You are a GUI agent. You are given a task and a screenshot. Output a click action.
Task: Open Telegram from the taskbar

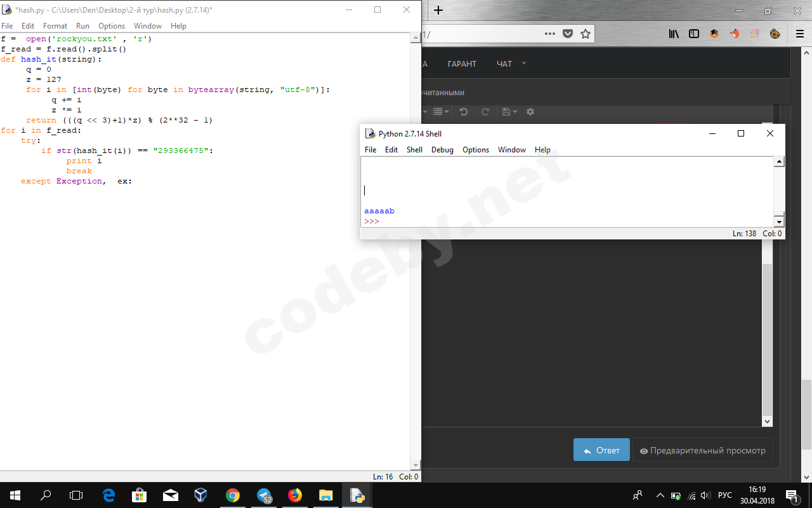264,495
